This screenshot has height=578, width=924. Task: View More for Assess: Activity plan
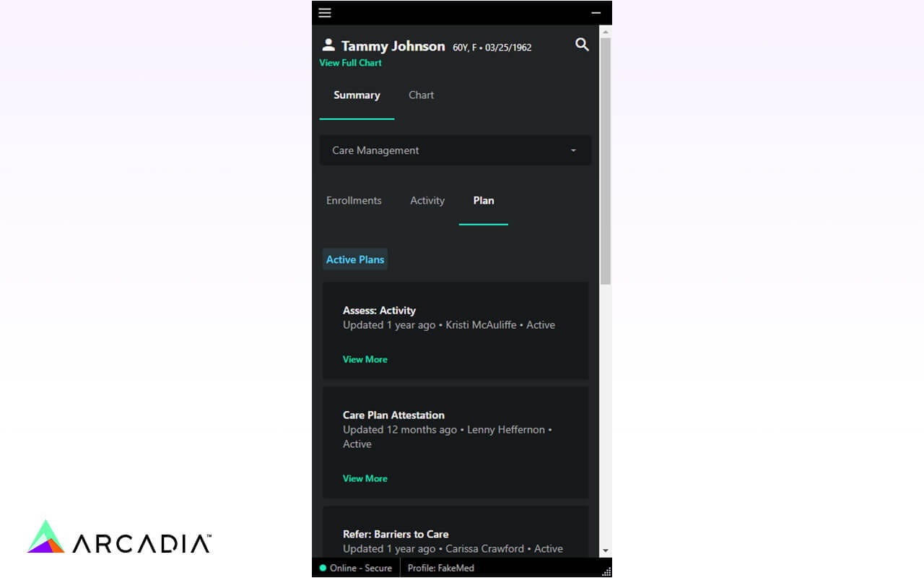[x=365, y=359]
